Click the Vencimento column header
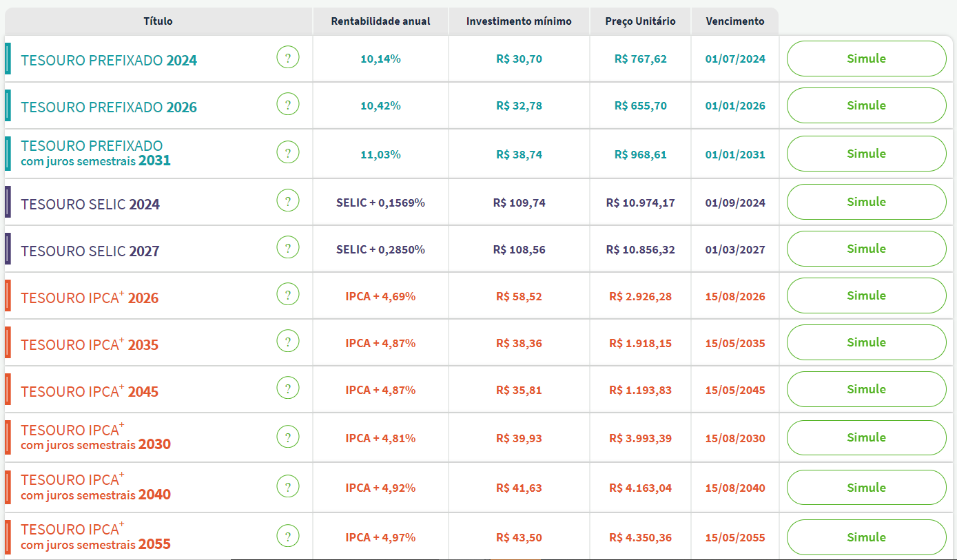 [x=734, y=21]
